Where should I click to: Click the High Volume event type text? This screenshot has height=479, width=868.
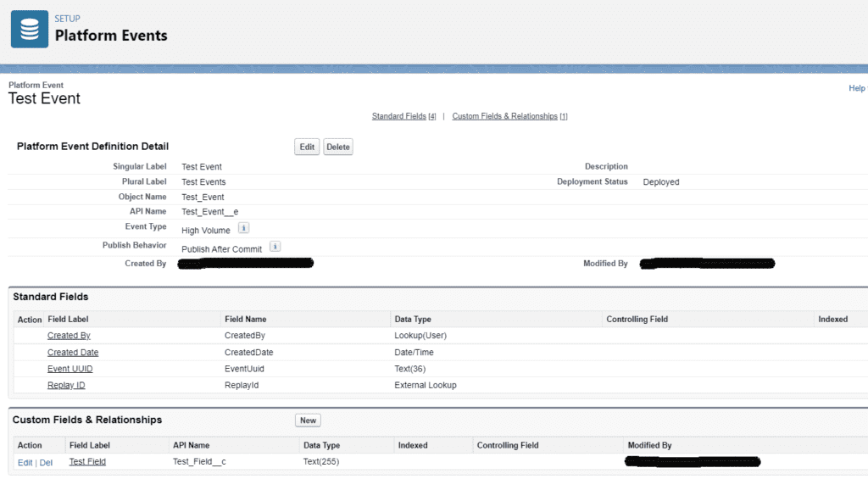[x=205, y=231]
